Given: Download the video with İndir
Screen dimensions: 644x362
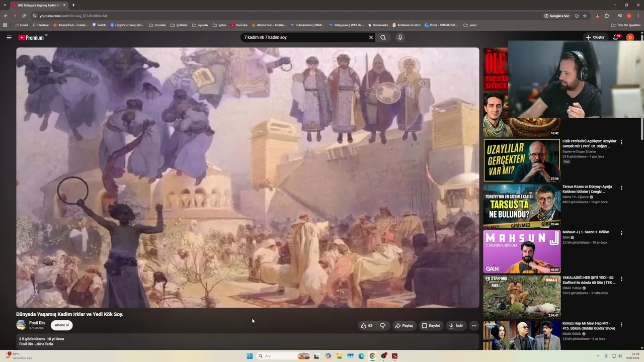Looking at the screenshot, I should click(456, 326).
